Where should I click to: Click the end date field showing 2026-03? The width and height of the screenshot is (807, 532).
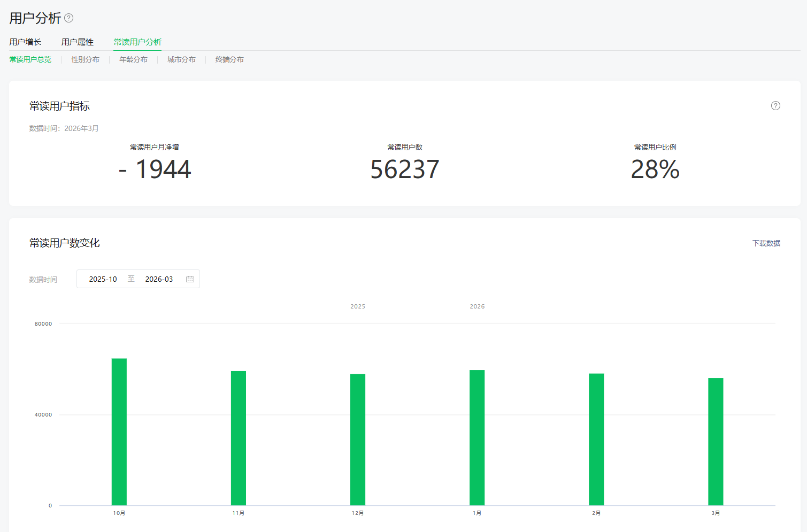(x=159, y=279)
